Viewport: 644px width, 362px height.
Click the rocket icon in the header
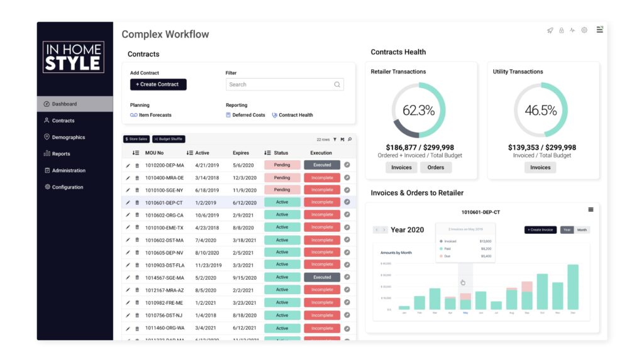(550, 30)
